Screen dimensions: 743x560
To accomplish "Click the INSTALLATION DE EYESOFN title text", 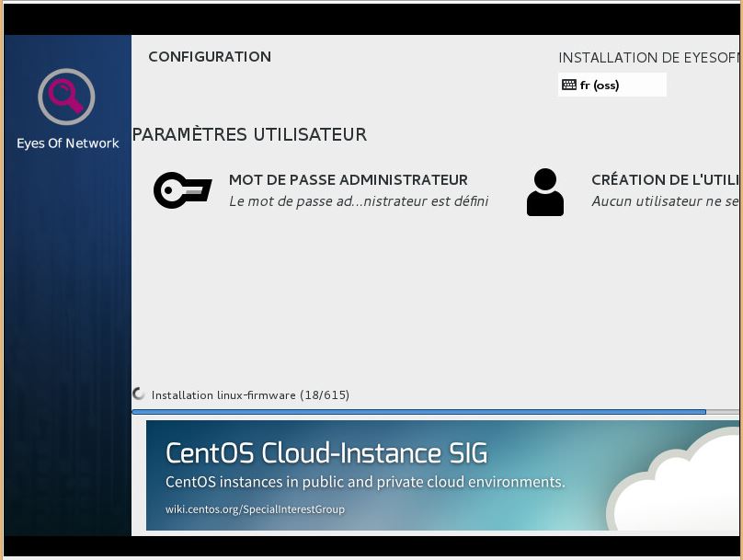I will click(648, 58).
